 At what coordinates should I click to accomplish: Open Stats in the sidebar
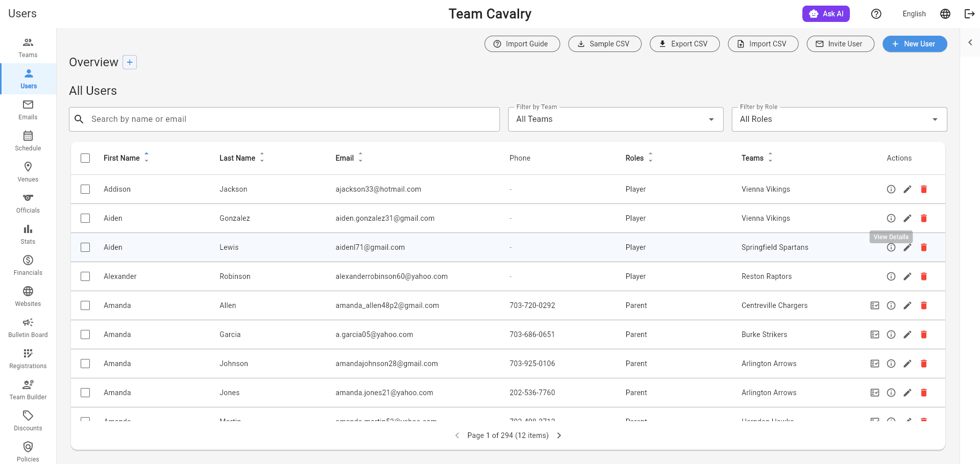28,235
